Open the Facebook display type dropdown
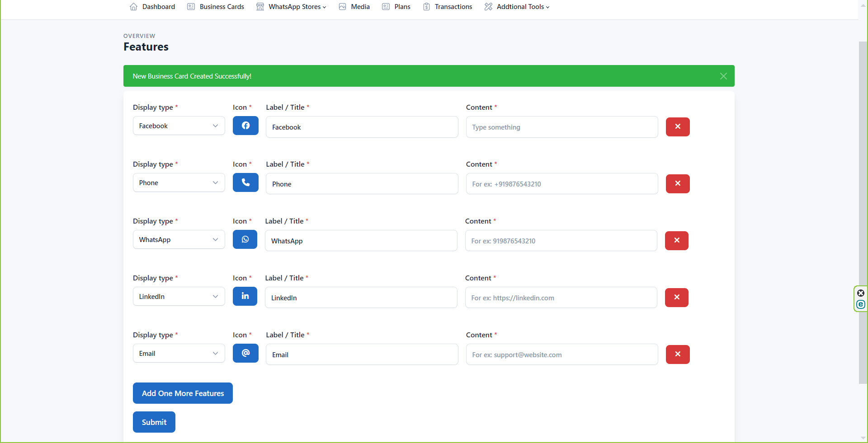Viewport: 868px width, 443px height. click(179, 126)
